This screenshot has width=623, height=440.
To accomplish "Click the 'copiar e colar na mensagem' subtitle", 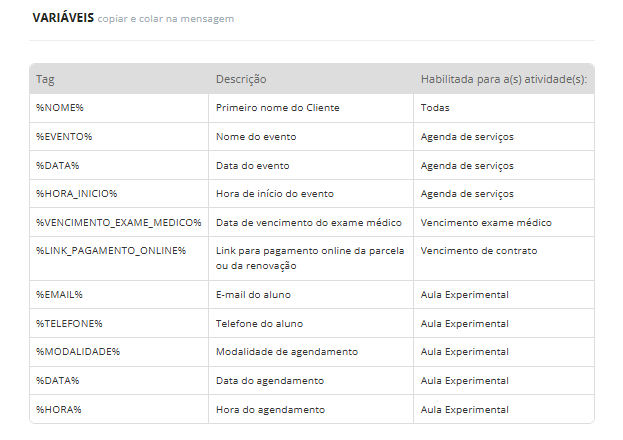I will [x=166, y=19].
